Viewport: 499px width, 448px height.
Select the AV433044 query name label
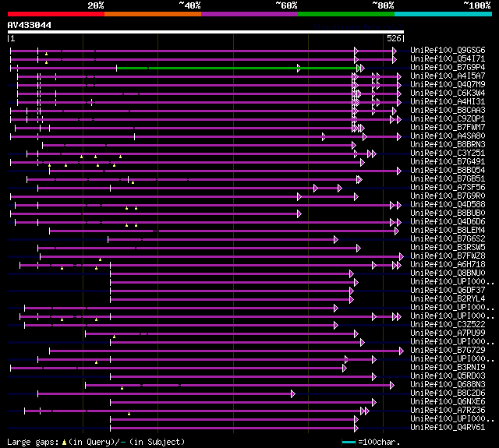[30, 25]
